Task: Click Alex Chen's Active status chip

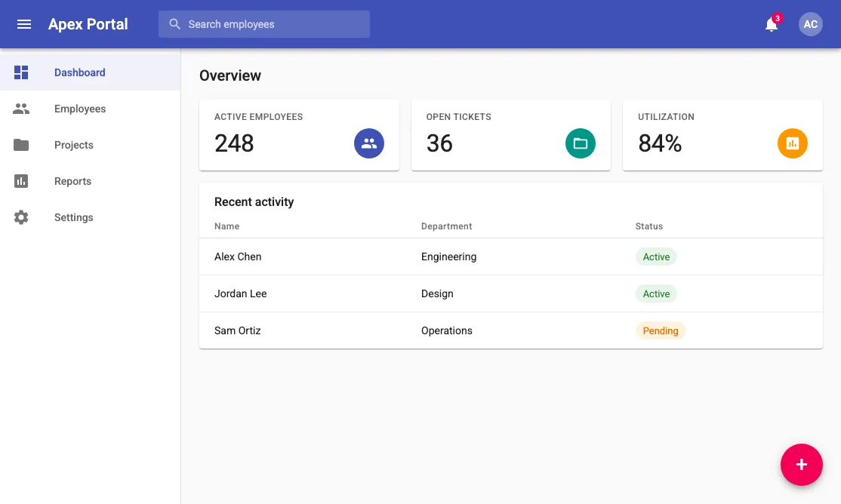Action: [x=656, y=257]
